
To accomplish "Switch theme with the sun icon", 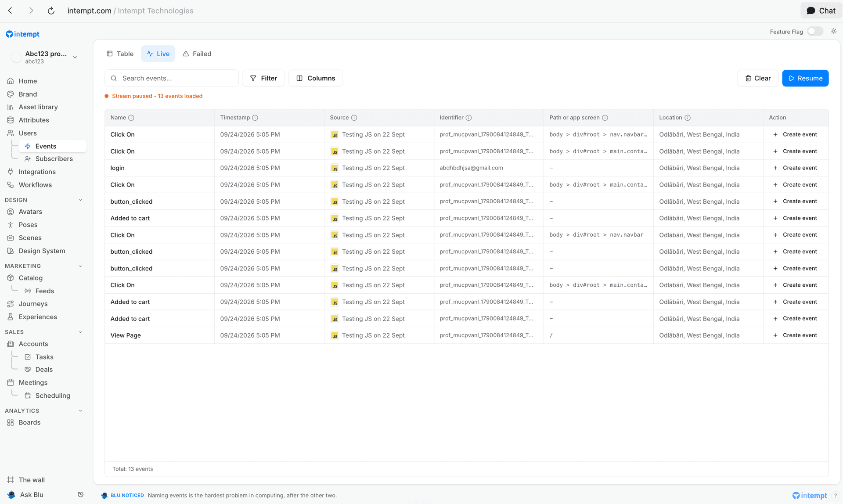I will tap(833, 32).
